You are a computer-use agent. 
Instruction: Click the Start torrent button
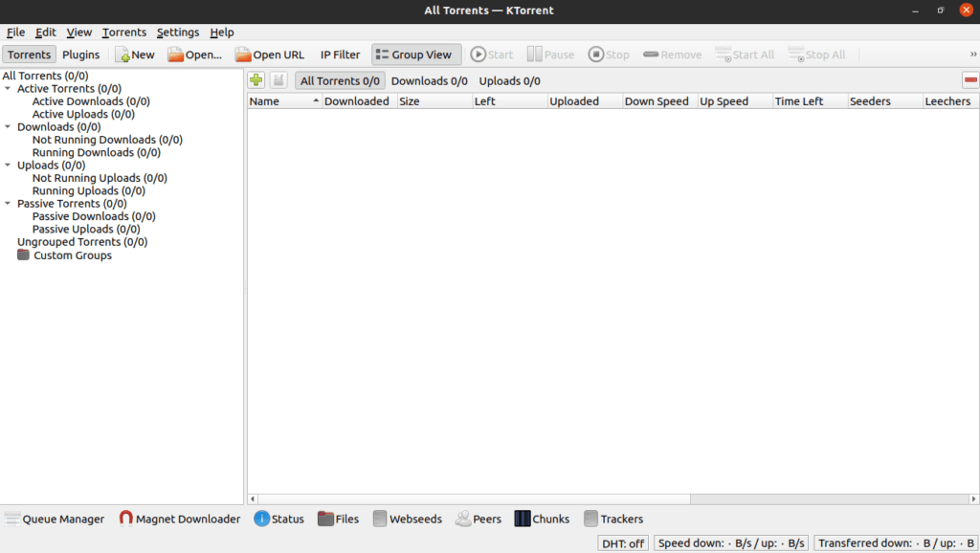(x=492, y=55)
